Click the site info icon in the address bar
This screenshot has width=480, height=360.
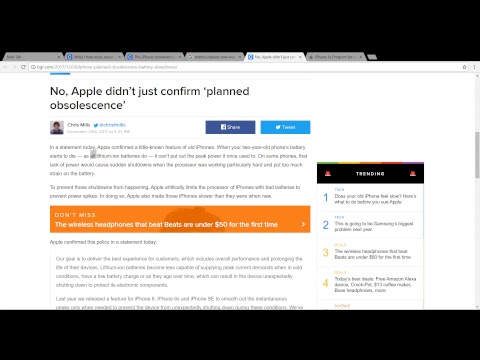point(33,67)
